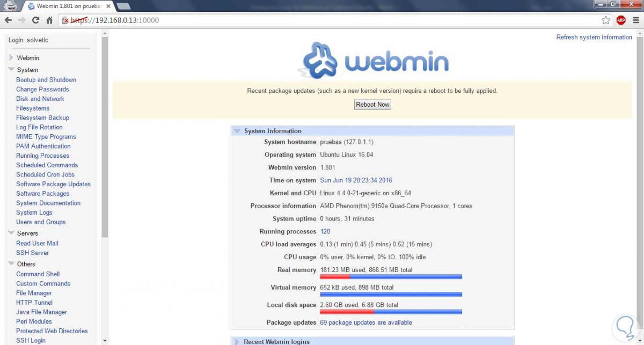Click the Virtual memory usage bar
The image size is (644, 345).
391,294
